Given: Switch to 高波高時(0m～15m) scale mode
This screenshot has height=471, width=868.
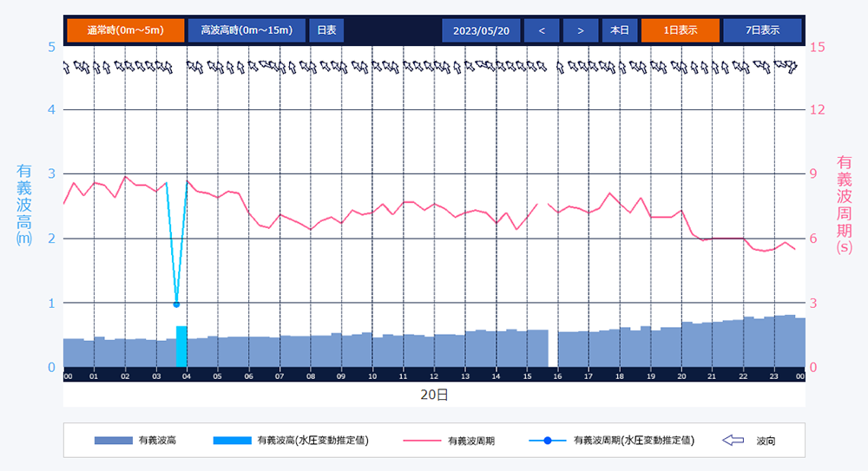Looking at the screenshot, I should pyautogui.click(x=247, y=30).
